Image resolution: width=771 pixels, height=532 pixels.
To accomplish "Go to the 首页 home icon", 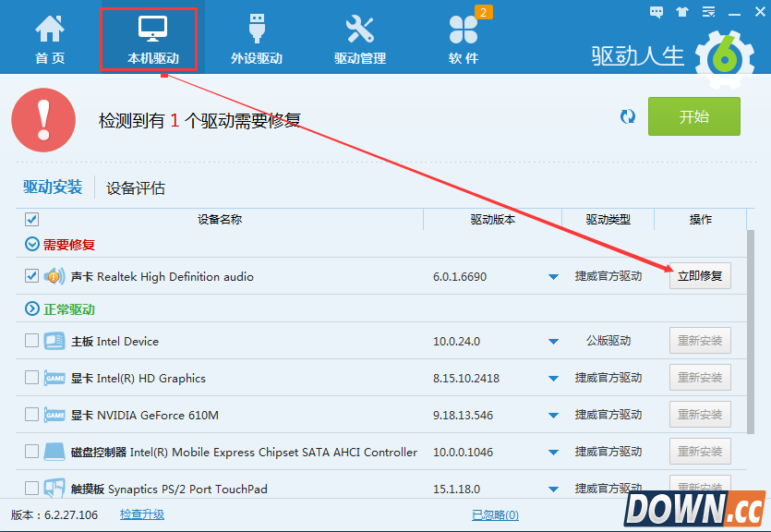I will pos(50,37).
